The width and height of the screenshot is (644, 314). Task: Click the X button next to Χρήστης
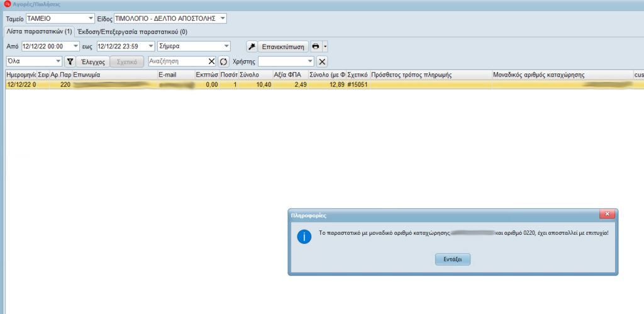tap(321, 62)
